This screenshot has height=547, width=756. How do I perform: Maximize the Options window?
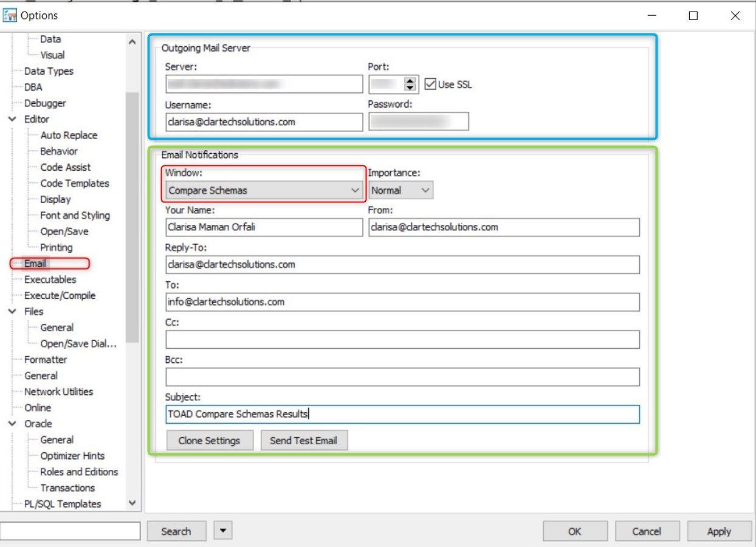tap(693, 16)
